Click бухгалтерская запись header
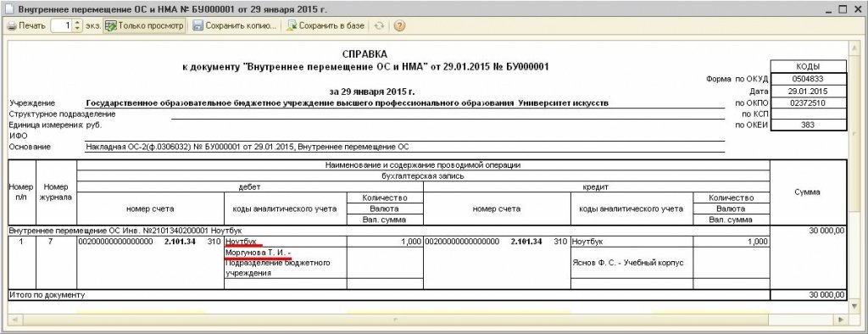 (x=423, y=176)
